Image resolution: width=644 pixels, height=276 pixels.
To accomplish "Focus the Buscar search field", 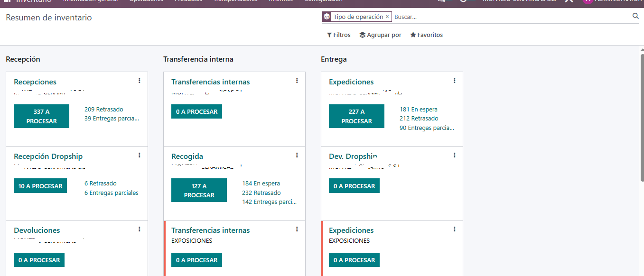I will 510,17.
